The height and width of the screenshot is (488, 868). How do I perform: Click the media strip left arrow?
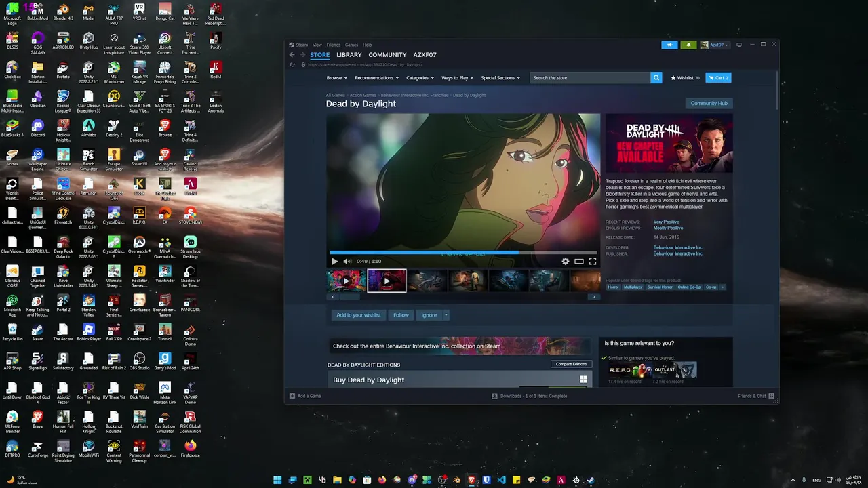(332, 297)
